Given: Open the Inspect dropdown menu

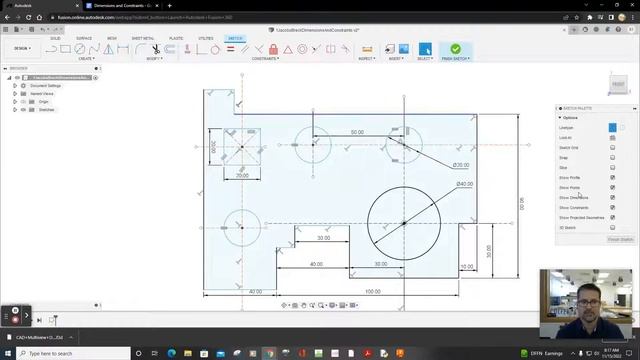Looking at the screenshot, I should point(367,59).
